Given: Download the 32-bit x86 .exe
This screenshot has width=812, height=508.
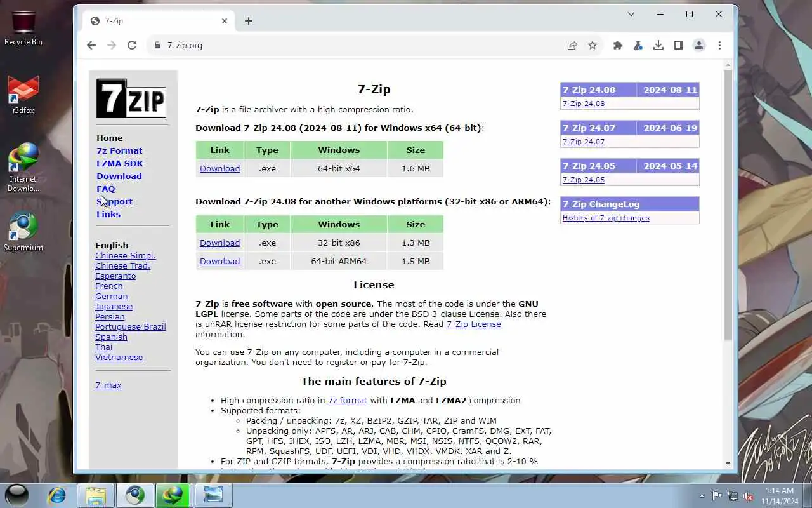Looking at the screenshot, I should click(219, 243).
